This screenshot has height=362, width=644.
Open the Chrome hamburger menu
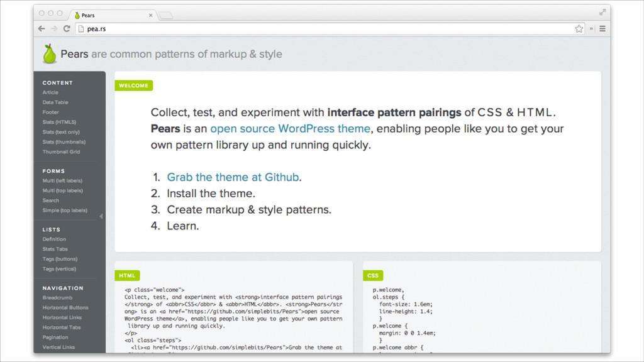(602, 28)
